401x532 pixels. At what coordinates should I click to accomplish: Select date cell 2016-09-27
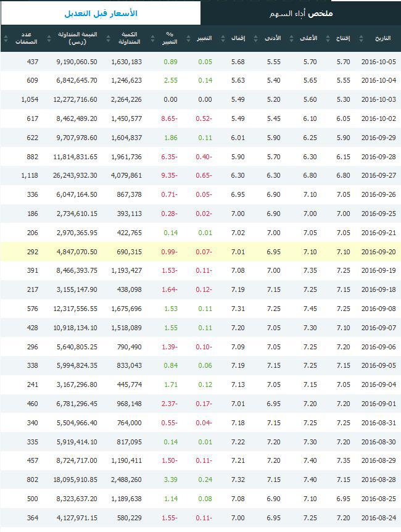379,175
